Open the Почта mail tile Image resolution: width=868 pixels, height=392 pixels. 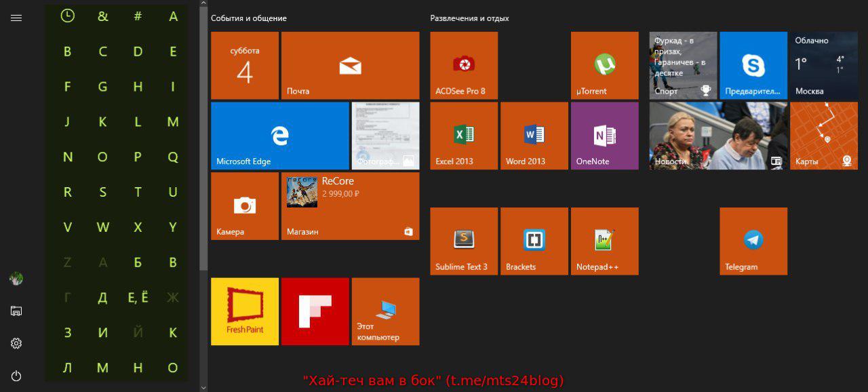tap(350, 65)
